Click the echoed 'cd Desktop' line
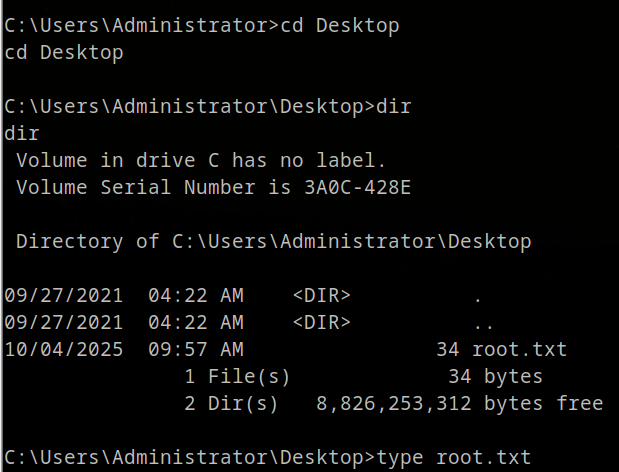The height and width of the screenshot is (472, 619). (x=64, y=53)
